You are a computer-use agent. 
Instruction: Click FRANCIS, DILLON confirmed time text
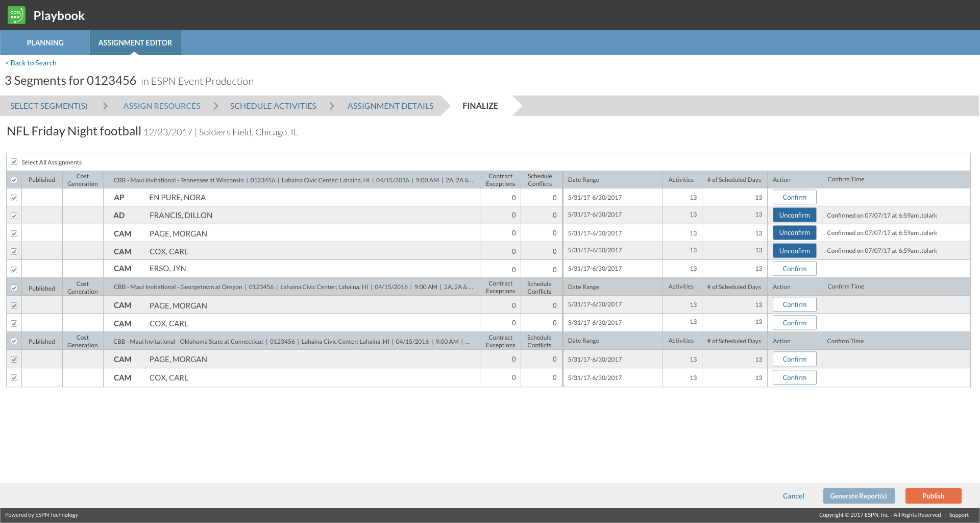pyautogui.click(x=882, y=216)
